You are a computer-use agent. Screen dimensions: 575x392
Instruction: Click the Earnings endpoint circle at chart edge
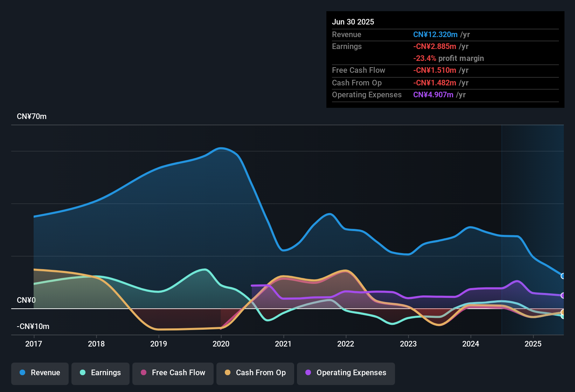pos(563,316)
